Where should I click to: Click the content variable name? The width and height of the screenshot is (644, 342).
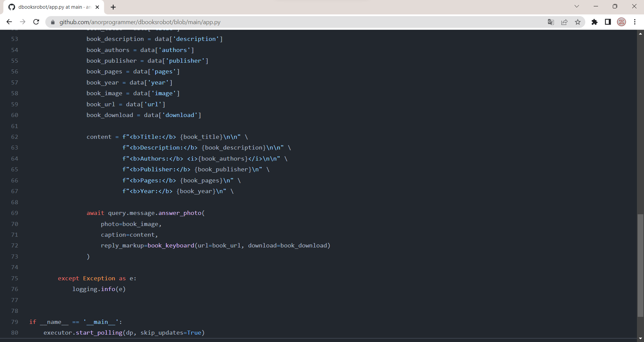[99, 137]
